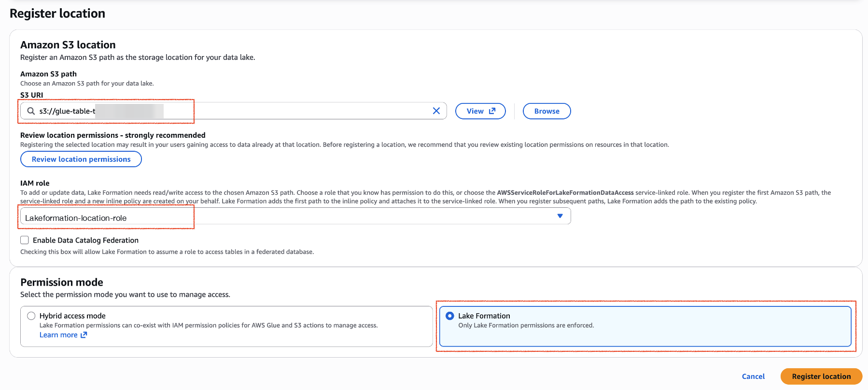The height and width of the screenshot is (390, 868).
Task: Click the 'Amazon S3 path' label
Action: click(x=48, y=74)
